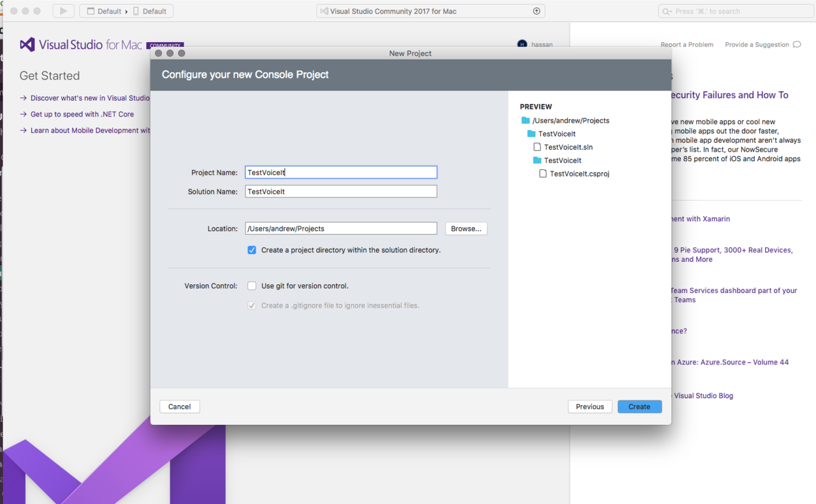The width and height of the screenshot is (816, 504).
Task: Open the Default run target device selector
Action: click(150, 11)
